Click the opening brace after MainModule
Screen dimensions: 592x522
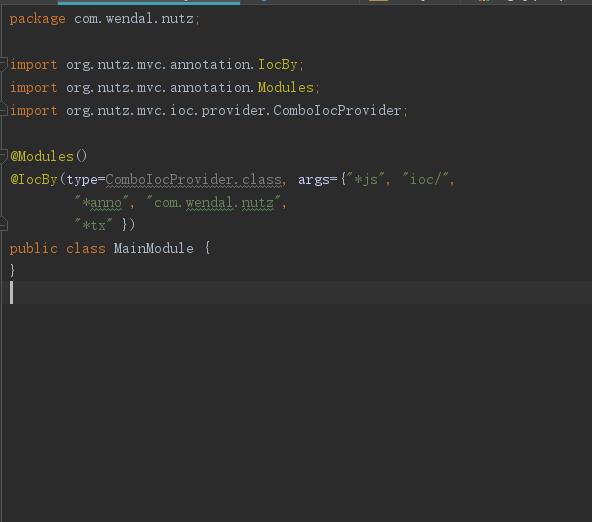(207, 248)
